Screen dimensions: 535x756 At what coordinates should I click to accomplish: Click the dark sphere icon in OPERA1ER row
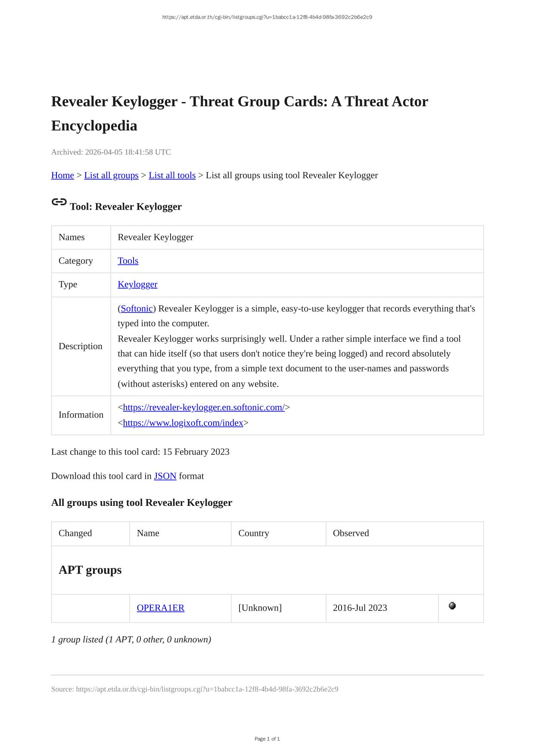click(452, 606)
